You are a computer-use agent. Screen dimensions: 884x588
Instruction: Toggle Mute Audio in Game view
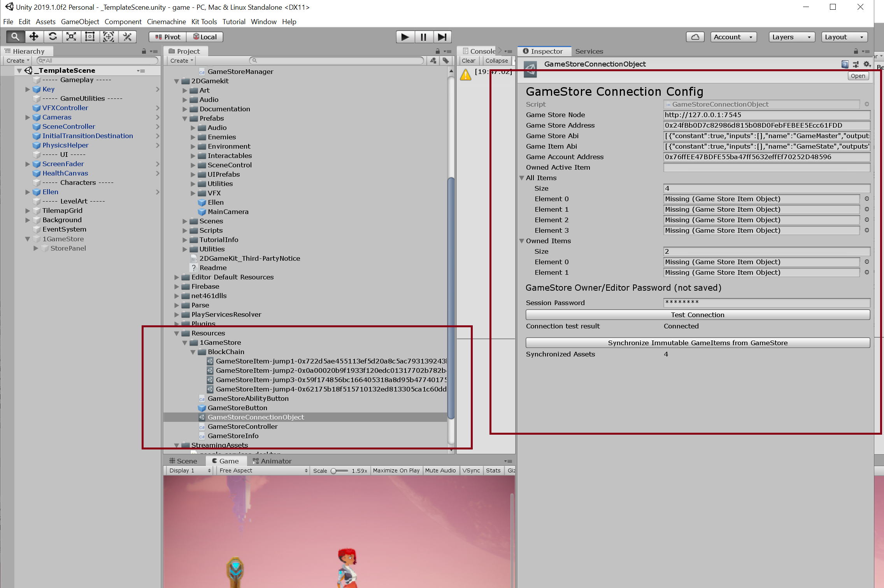pos(440,470)
